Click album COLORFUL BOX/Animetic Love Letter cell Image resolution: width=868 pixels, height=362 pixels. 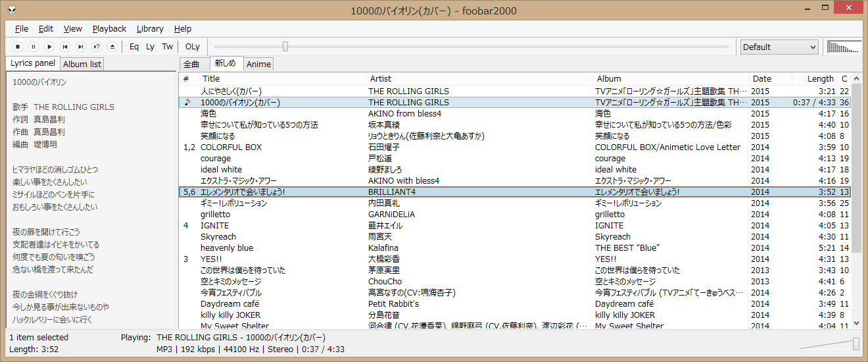pos(667,147)
